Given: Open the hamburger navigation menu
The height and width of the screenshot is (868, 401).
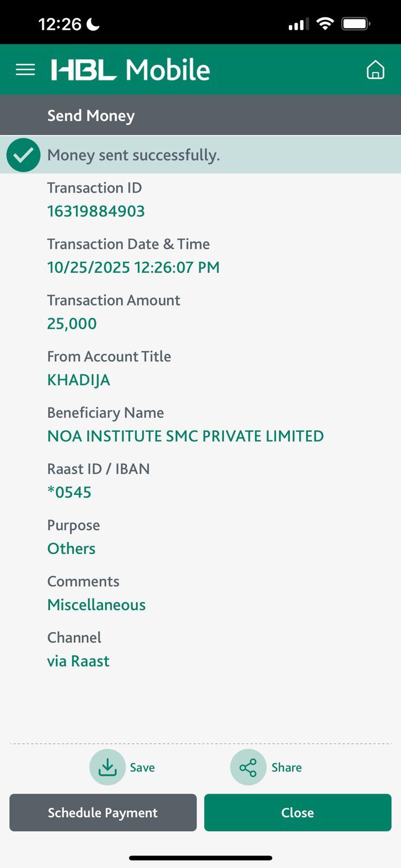Looking at the screenshot, I should pos(25,70).
